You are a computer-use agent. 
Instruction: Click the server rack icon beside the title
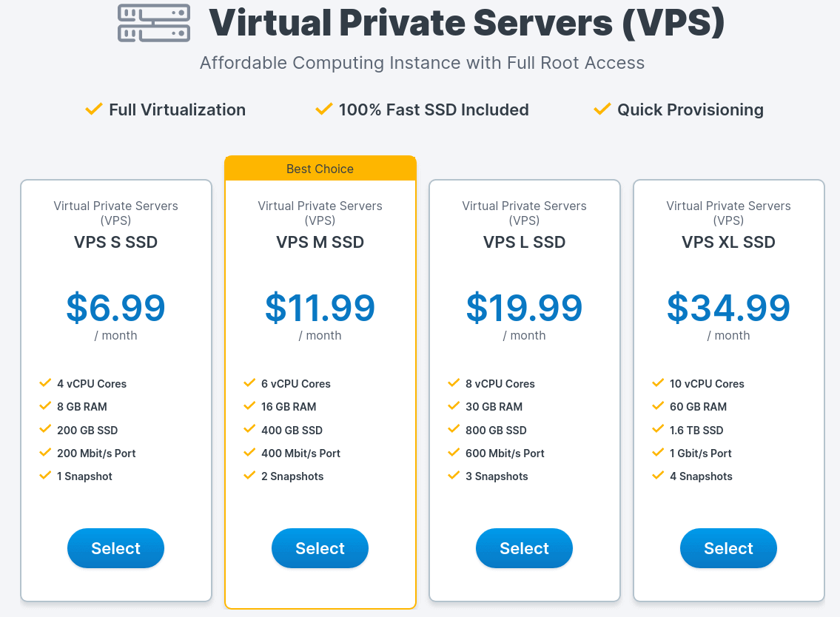click(154, 24)
